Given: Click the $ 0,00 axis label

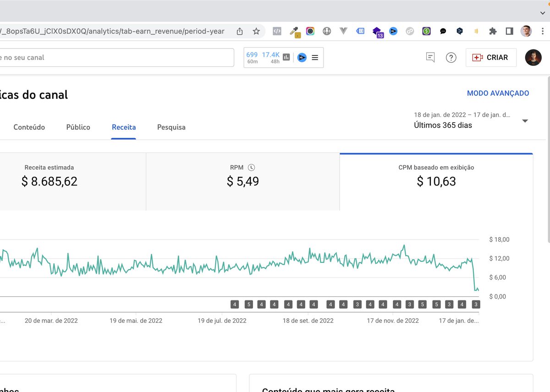Looking at the screenshot, I should click(498, 297).
